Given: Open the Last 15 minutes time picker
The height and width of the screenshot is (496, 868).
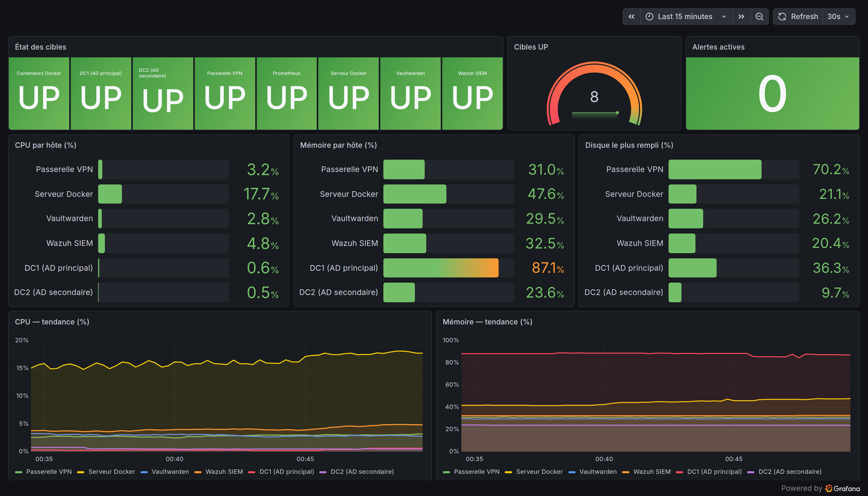Looking at the screenshot, I should pyautogui.click(x=686, y=16).
